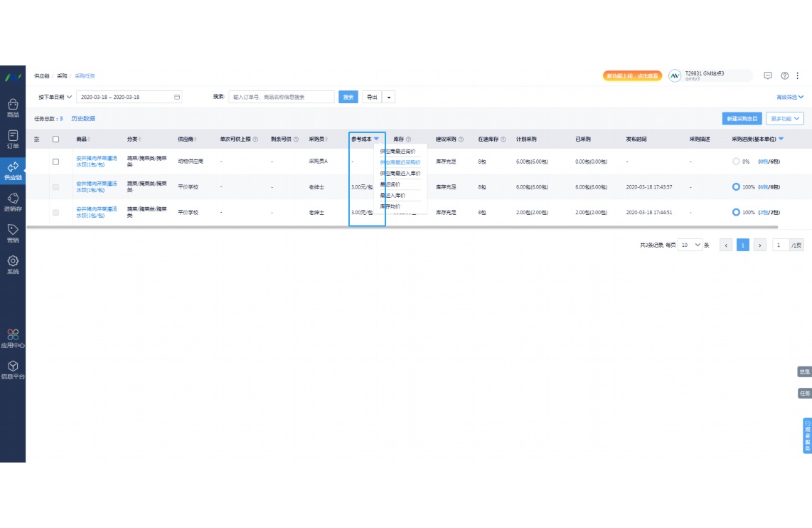Select 库存均价 in the cost menu

tap(390, 206)
